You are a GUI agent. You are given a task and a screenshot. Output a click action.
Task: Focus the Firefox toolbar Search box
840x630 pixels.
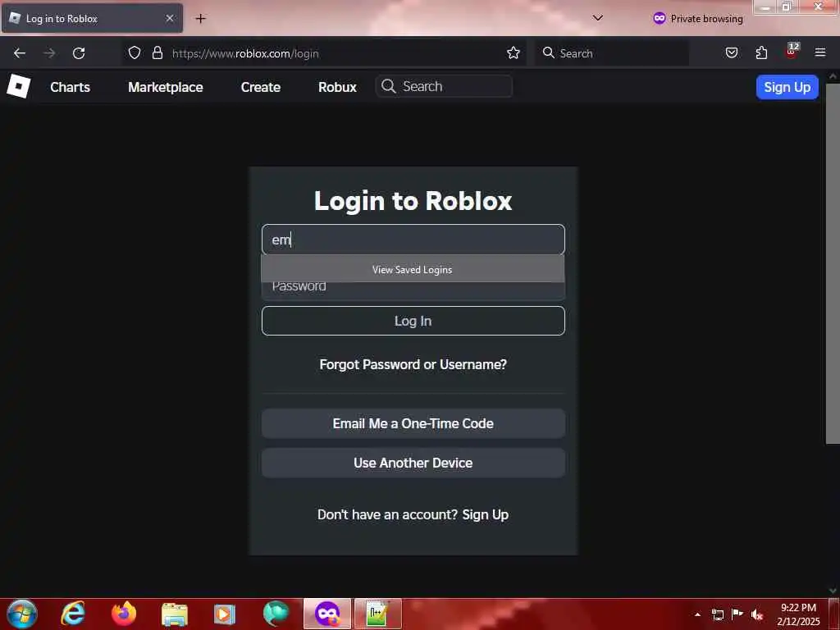point(611,53)
